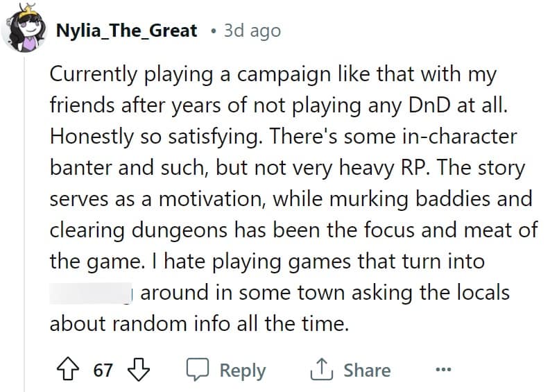Click the "3d ago" timestamp
This screenshot has height=392, width=550.
pos(252,31)
